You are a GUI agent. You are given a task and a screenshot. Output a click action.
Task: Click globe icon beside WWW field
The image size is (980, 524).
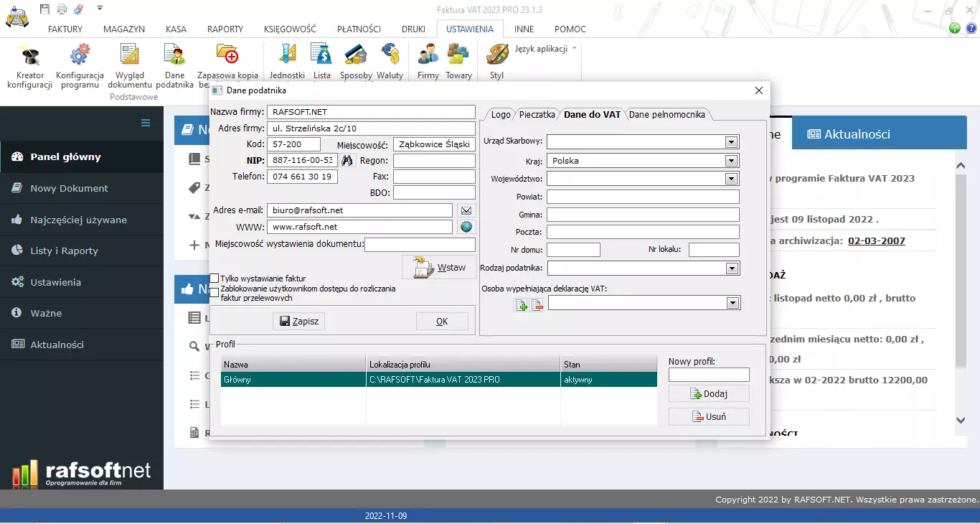click(x=466, y=227)
